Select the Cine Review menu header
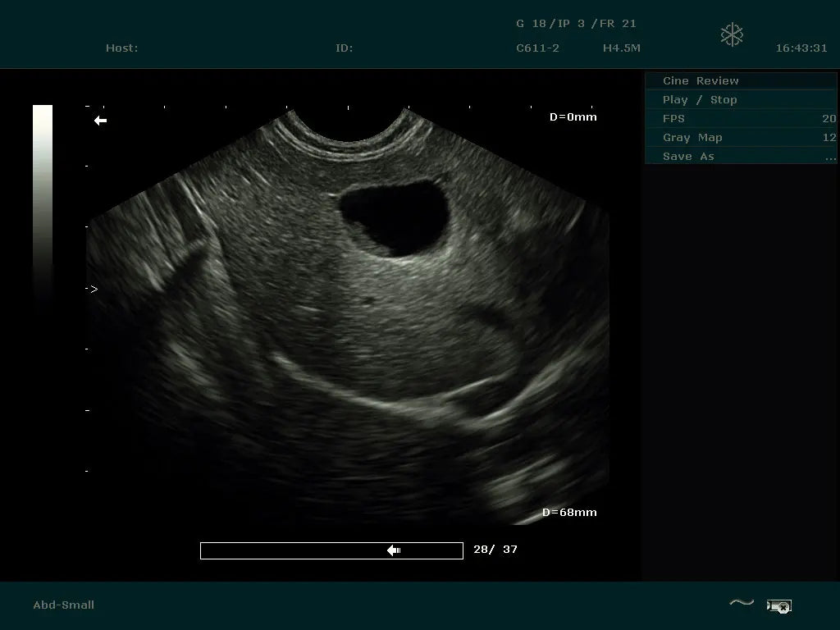The image size is (840, 630). (x=701, y=80)
